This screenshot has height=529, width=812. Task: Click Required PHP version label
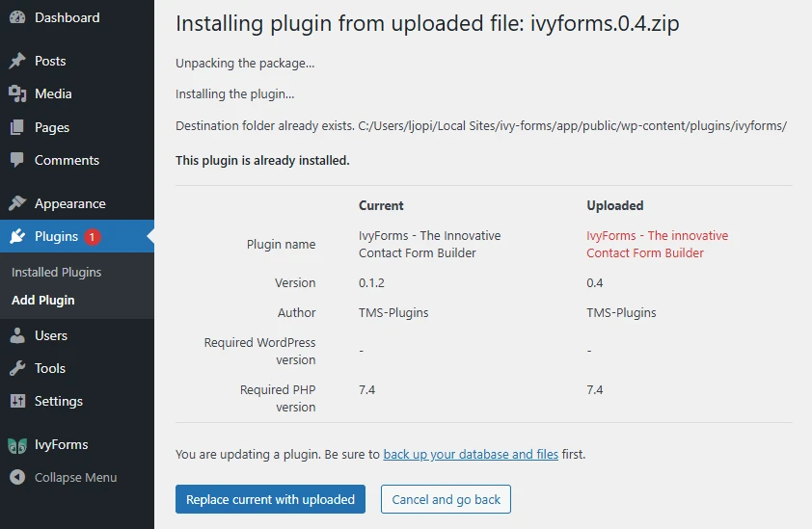pyautogui.click(x=278, y=398)
